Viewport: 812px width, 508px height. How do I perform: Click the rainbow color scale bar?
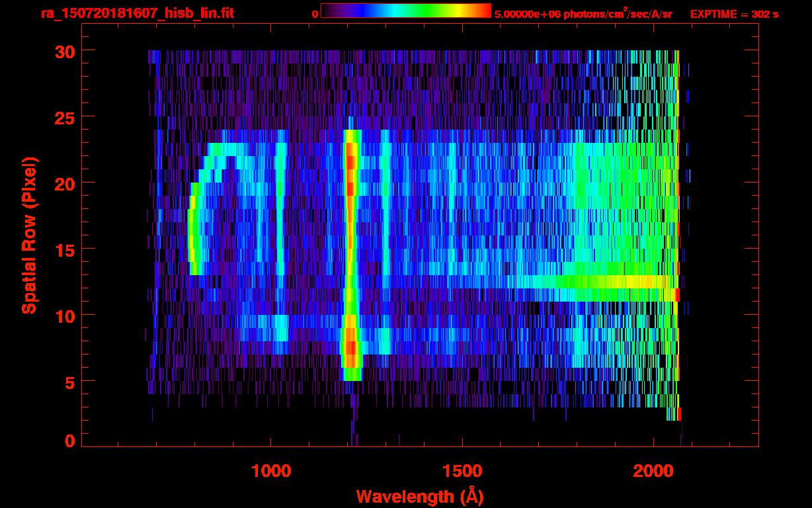coord(405,11)
